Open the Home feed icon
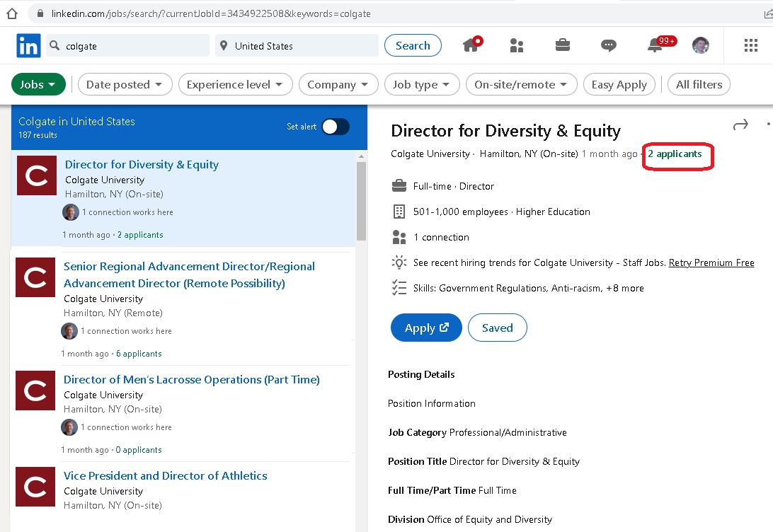This screenshot has width=773, height=532. 471,45
